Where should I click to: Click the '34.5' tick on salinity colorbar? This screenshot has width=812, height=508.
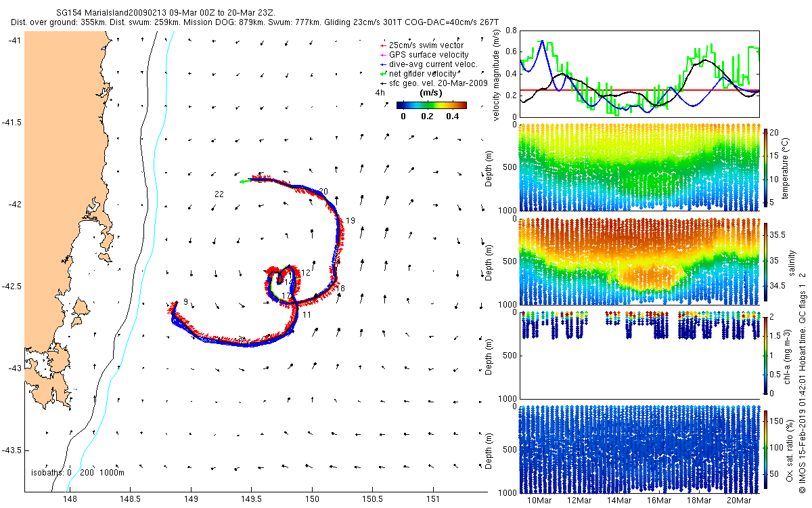coord(778,287)
